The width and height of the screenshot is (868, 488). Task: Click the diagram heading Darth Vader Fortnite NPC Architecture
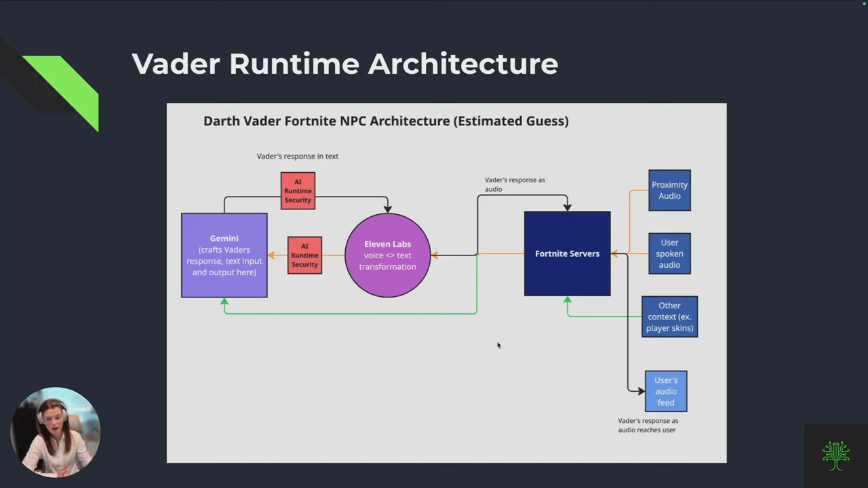pyautogui.click(x=386, y=121)
